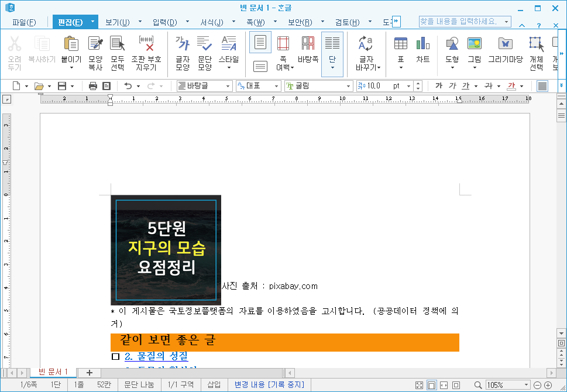Image resolution: width=567 pixels, height=392 pixels.
Task: Click zoom out minus button
Action: [x=537, y=385]
